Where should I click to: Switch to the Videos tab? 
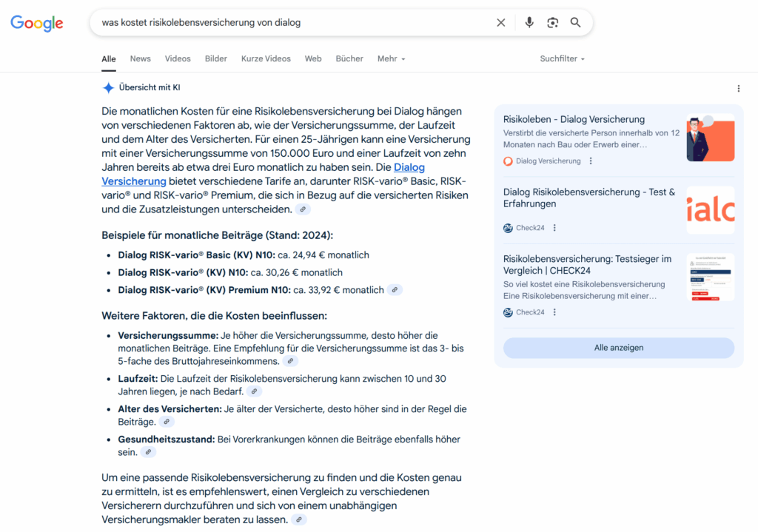(x=178, y=58)
